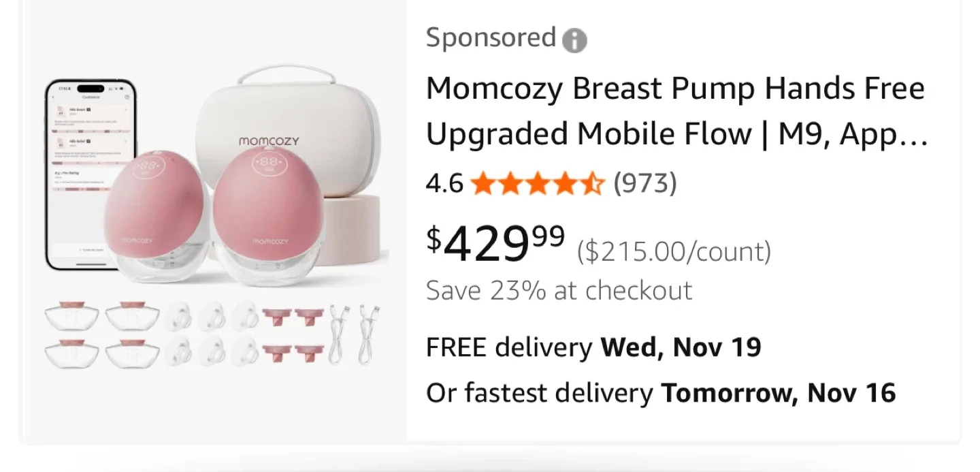Click the $429.99 price
Image resolution: width=980 pixels, height=472 pixels.
coord(495,243)
